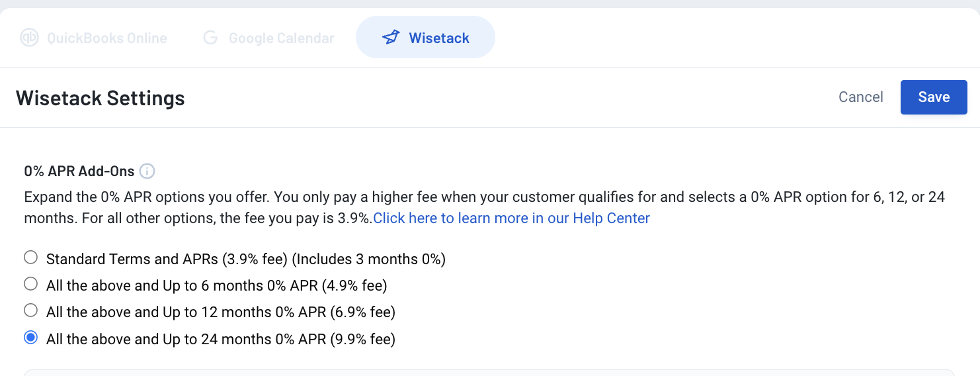Switch to the Google Calendar tab label

[x=282, y=38]
